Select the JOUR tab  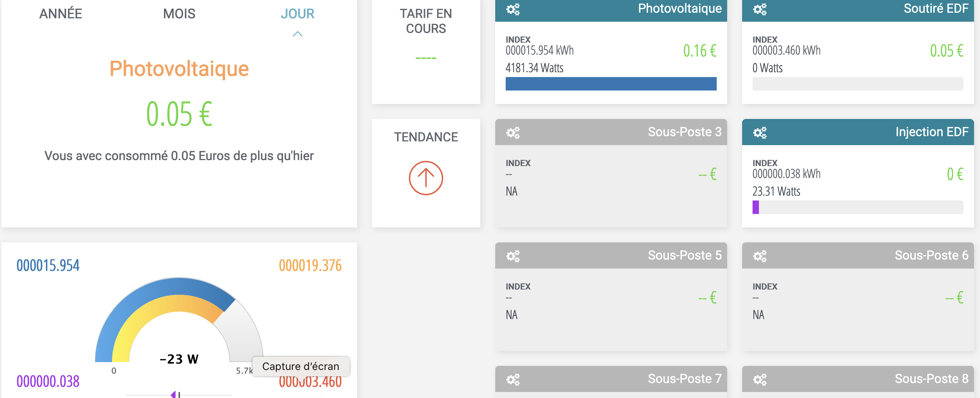pos(298,14)
